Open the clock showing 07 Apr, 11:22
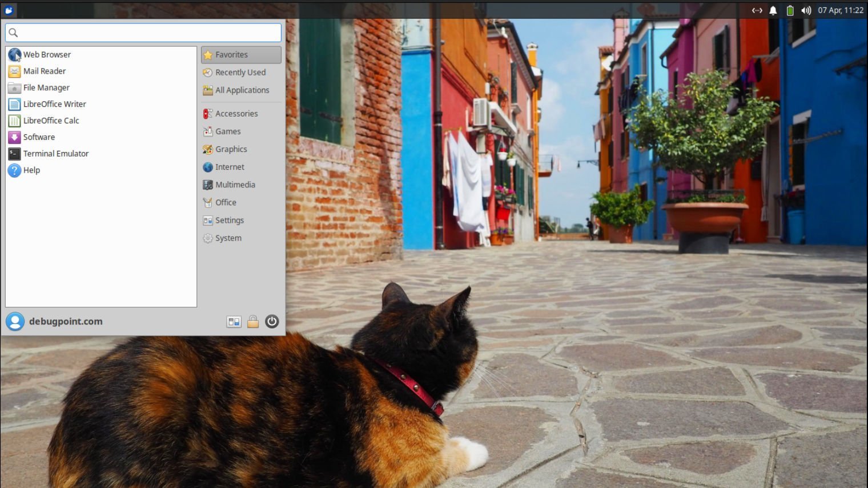The height and width of the screenshot is (488, 868). 840,10
